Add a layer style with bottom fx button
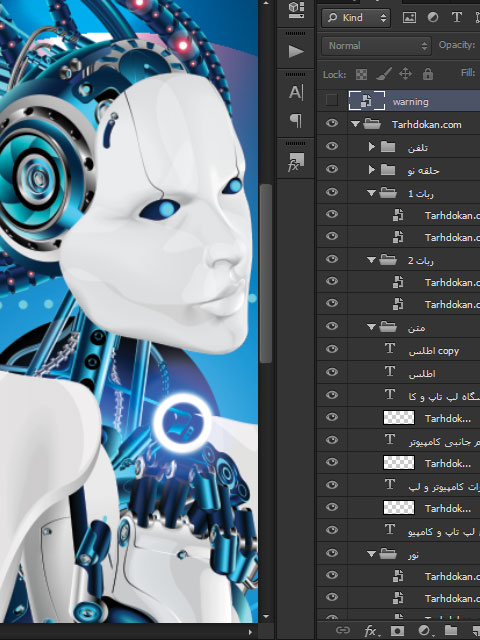This screenshot has height=640, width=480. coord(371,631)
